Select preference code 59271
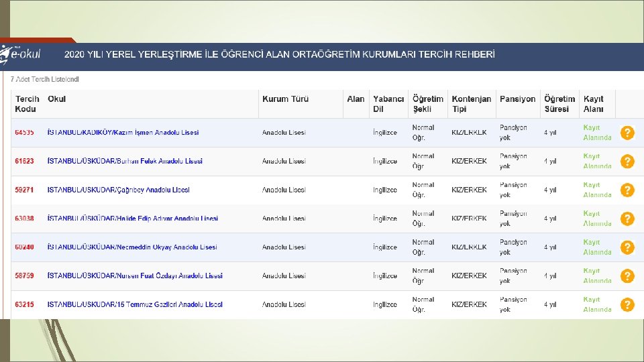The height and width of the screenshot is (362, 644). point(24,190)
